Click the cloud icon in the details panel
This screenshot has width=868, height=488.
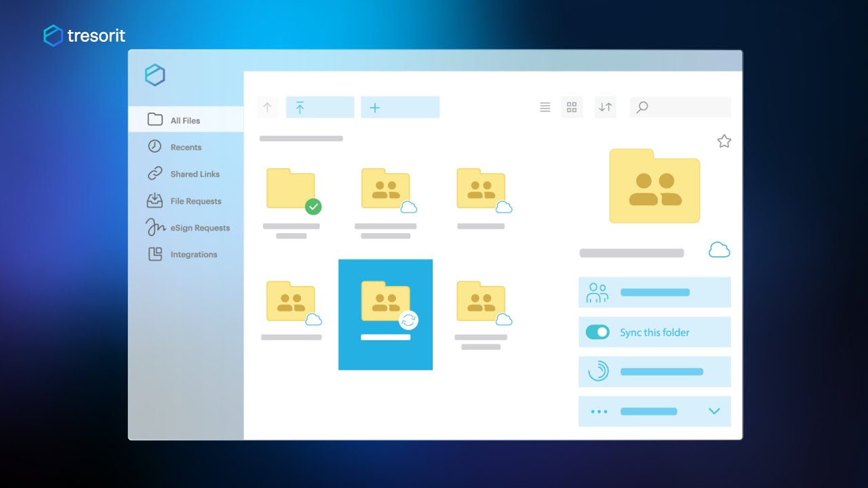coord(719,250)
